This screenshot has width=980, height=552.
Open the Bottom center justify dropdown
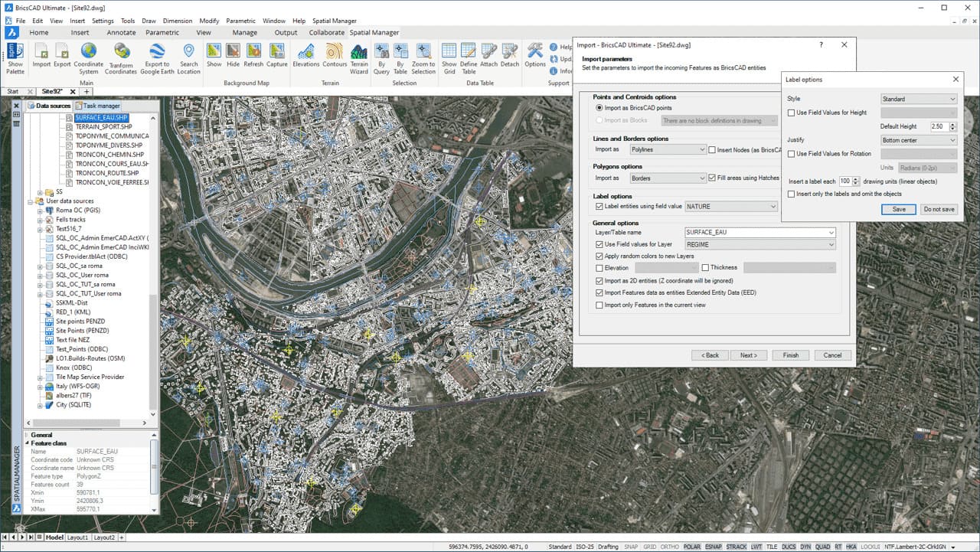coord(919,140)
